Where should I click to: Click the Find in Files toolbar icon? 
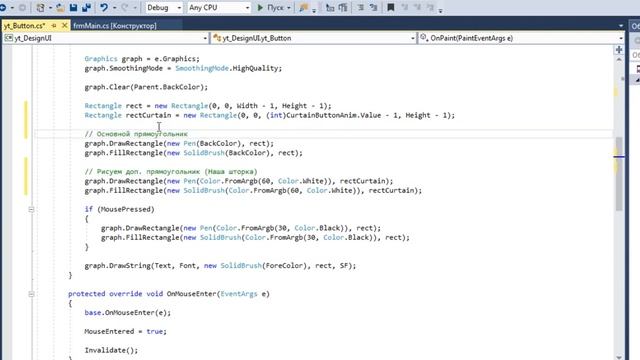tap(303, 7)
